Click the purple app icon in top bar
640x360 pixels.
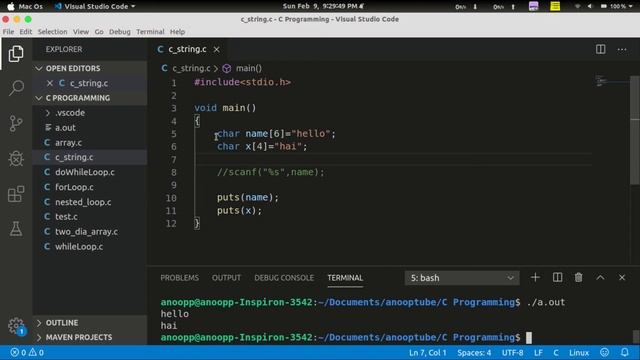(533, 6)
